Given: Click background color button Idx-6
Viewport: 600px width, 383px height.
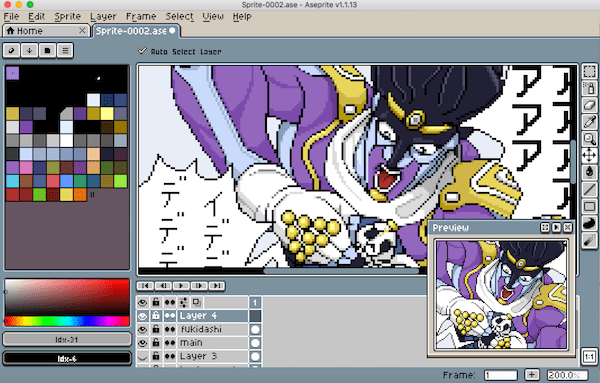Looking at the screenshot, I should [67, 359].
